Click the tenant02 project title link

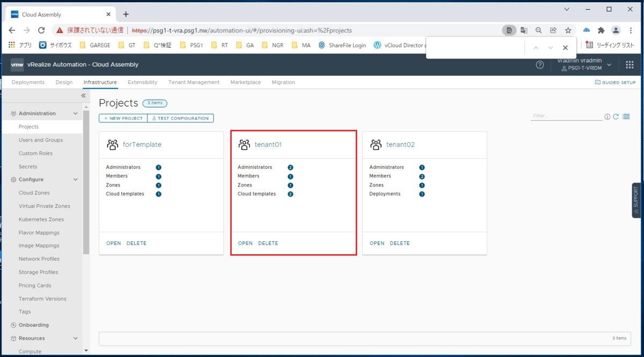pyautogui.click(x=400, y=145)
